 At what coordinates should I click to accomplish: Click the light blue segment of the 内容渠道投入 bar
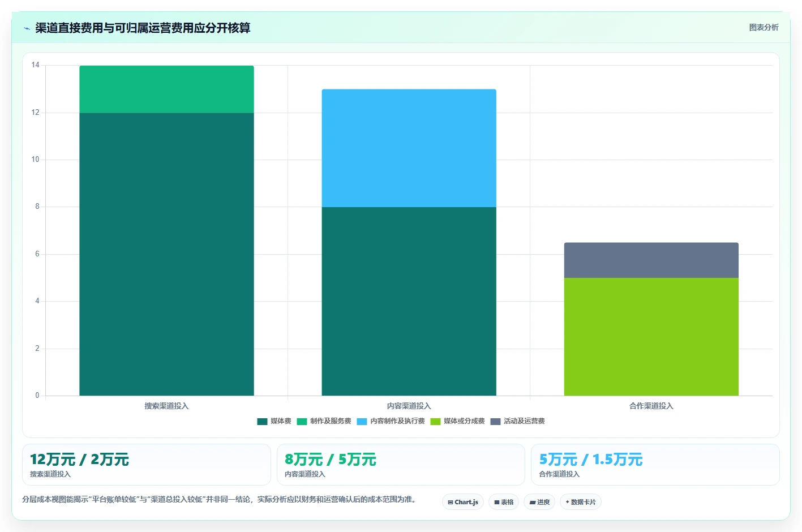point(409,148)
